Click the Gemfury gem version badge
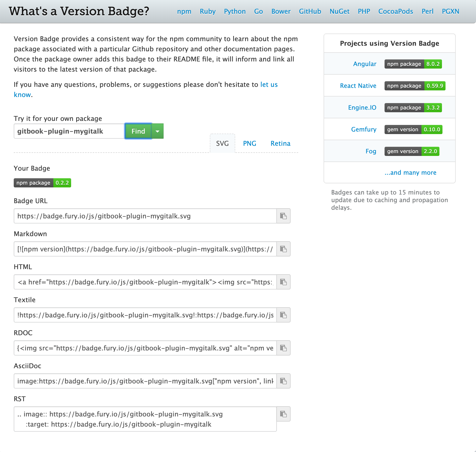The height and width of the screenshot is (452, 476). pyautogui.click(x=413, y=130)
